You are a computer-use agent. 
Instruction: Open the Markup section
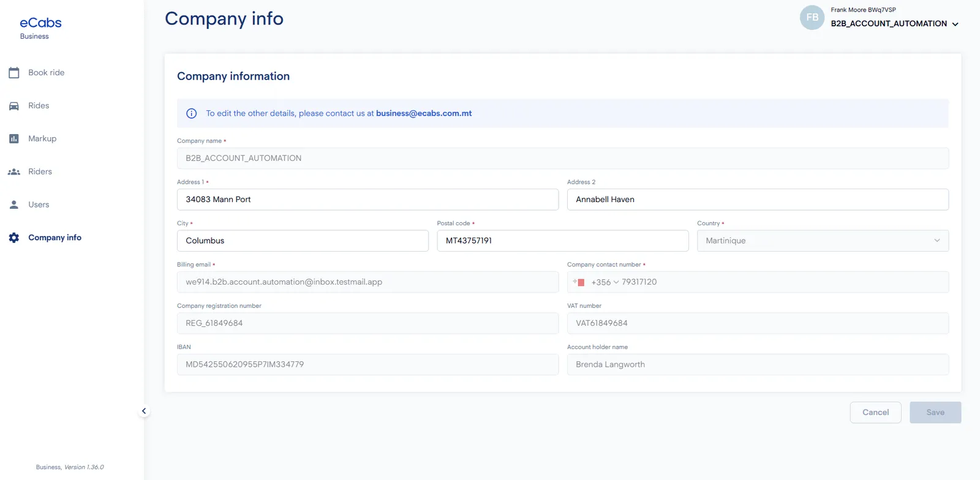(42, 139)
